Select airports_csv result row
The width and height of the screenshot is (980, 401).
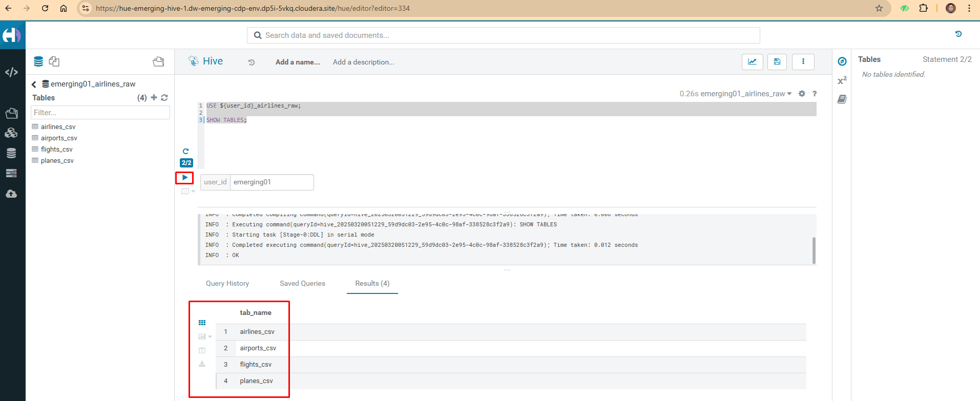click(x=511, y=348)
